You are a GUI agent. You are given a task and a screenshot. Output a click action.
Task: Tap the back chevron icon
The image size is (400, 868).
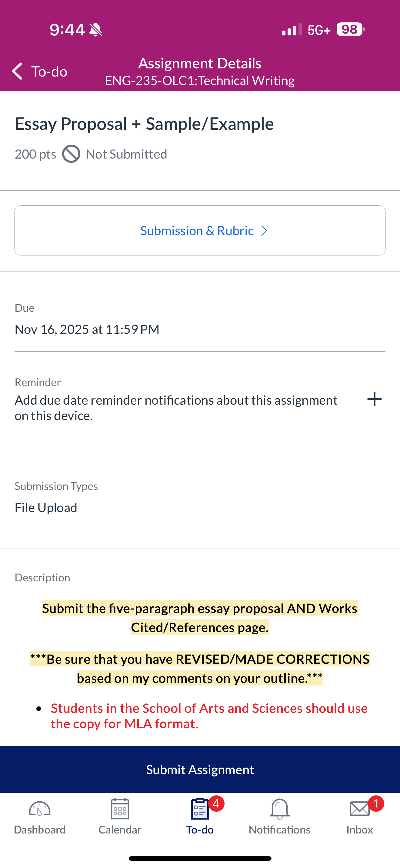17,71
